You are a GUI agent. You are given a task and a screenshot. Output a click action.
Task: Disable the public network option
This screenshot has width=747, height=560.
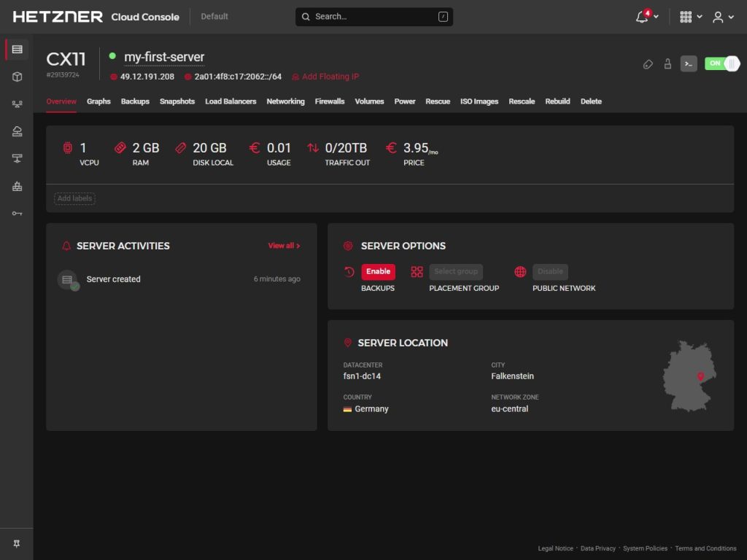coord(550,271)
